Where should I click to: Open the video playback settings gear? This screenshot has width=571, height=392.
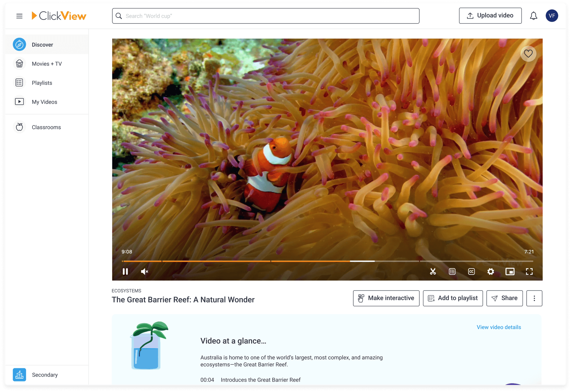(491, 271)
